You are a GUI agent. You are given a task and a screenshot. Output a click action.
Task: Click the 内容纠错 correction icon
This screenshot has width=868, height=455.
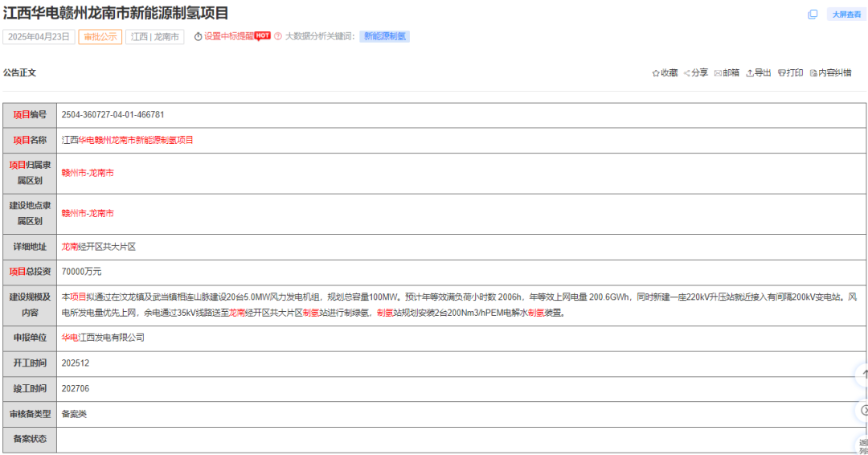813,73
